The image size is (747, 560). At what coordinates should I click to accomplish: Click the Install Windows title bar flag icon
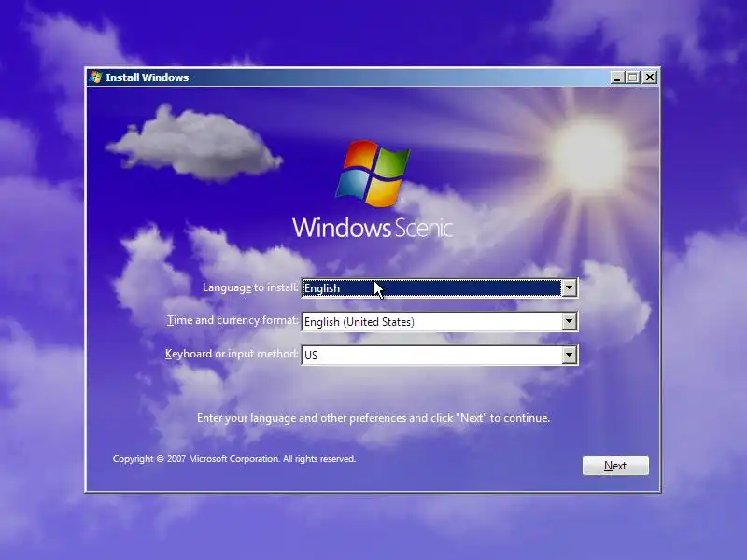96,77
